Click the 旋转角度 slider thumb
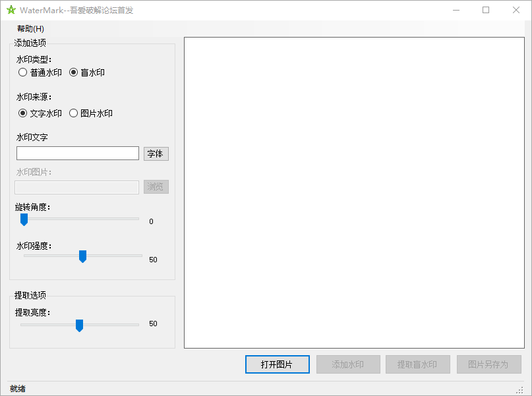The image size is (532, 396). pyautogui.click(x=24, y=219)
